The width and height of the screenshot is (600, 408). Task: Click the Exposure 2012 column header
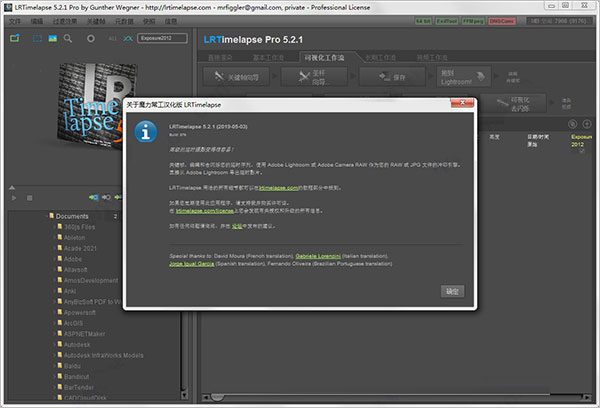581,140
